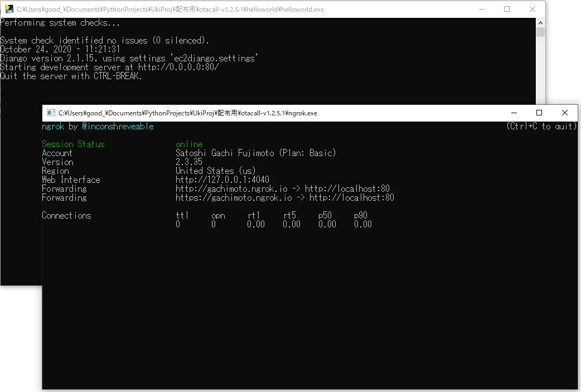The height and width of the screenshot is (392, 581).
Task: Click the helloworld window scrollbar thumb
Action: click(x=541, y=32)
